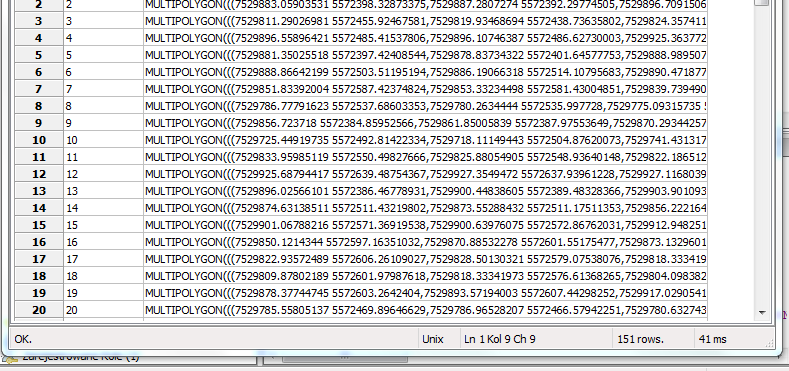The height and width of the screenshot is (371, 789).
Task: Click geometry cell starting 7529874.63138511
Action: pyautogui.click(x=426, y=208)
